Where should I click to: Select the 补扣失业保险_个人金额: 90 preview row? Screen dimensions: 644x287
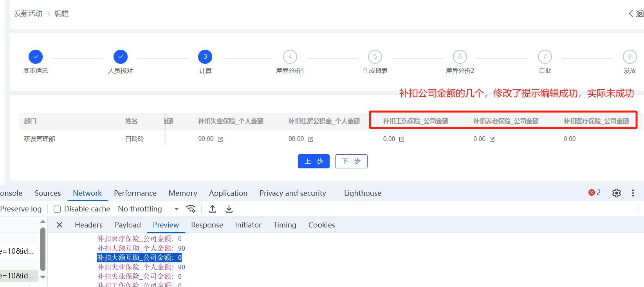[141, 267]
